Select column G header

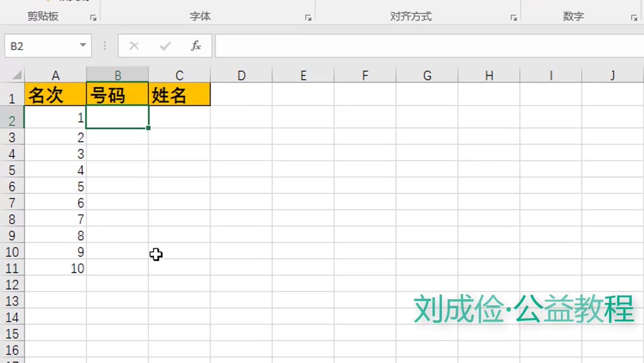[427, 76]
